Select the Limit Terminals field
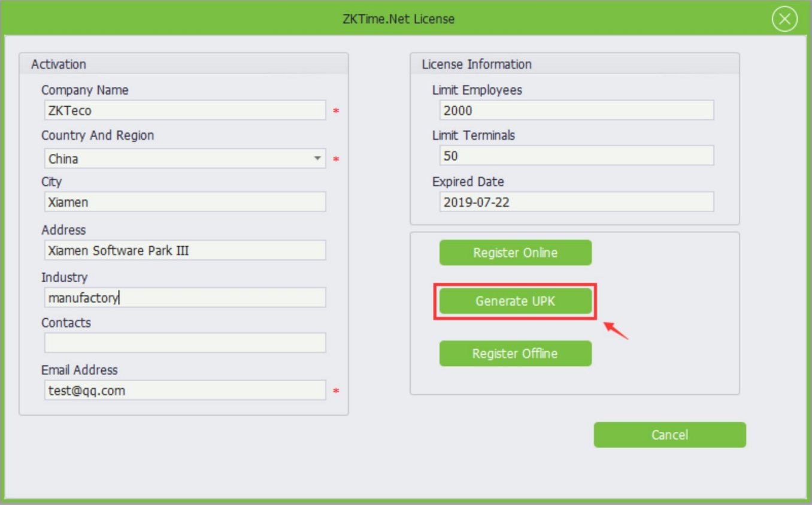 click(576, 156)
